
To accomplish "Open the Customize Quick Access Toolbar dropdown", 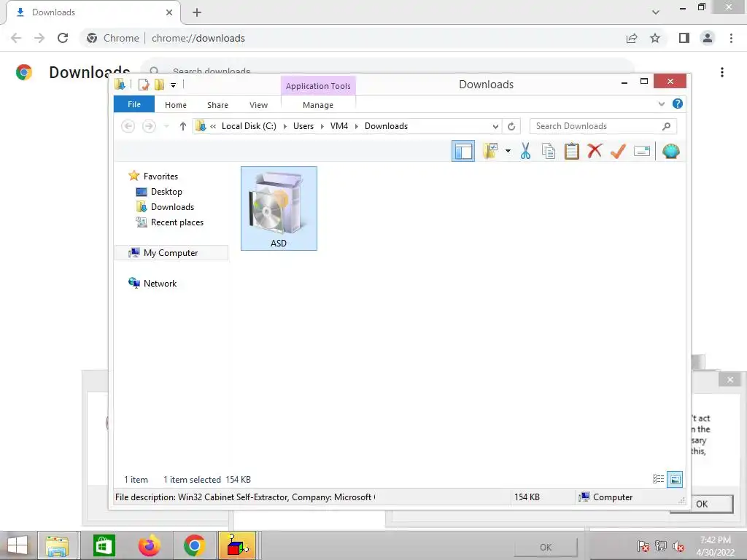I will (x=174, y=85).
